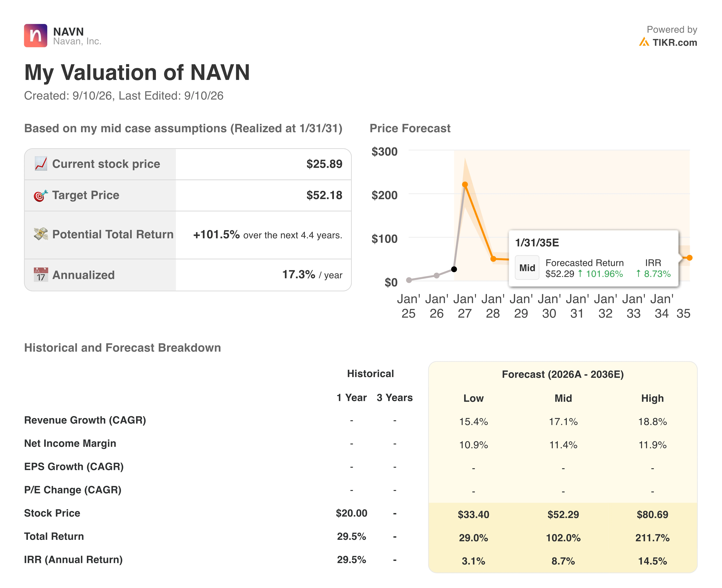Click the 3 Years column header
The height and width of the screenshot is (588, 722).
395,398
